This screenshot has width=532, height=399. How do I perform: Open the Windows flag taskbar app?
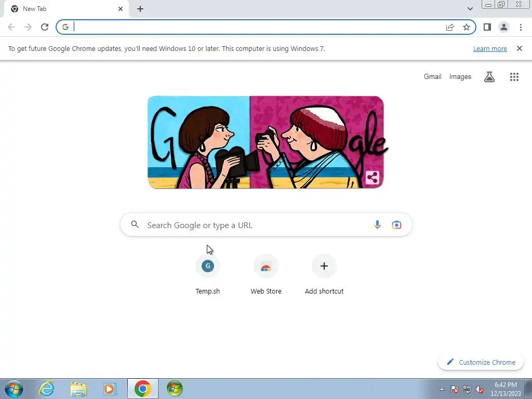(175, 389)
